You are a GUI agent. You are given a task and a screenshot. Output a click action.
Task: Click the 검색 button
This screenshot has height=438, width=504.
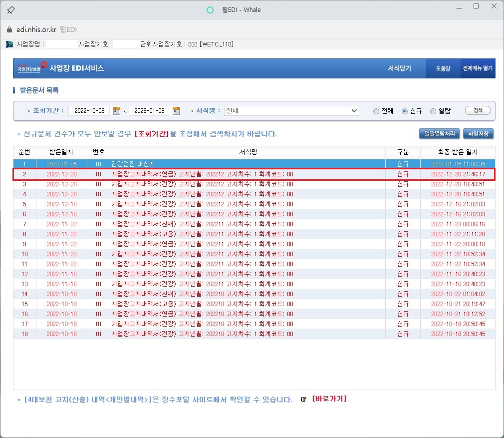(478, 111)
